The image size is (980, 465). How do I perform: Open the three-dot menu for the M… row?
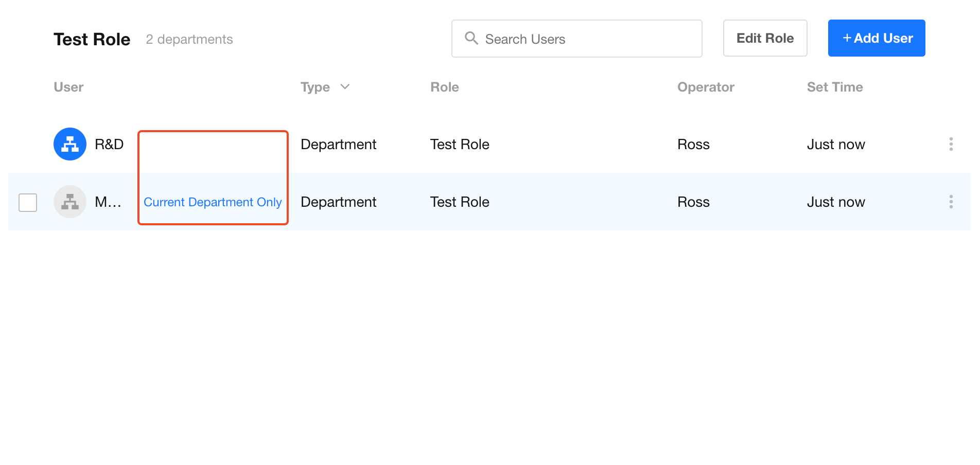click(951, 202)
